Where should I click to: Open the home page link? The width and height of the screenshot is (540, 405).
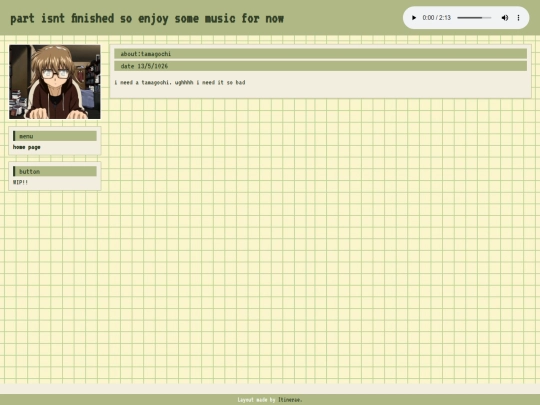coord(27,147)
